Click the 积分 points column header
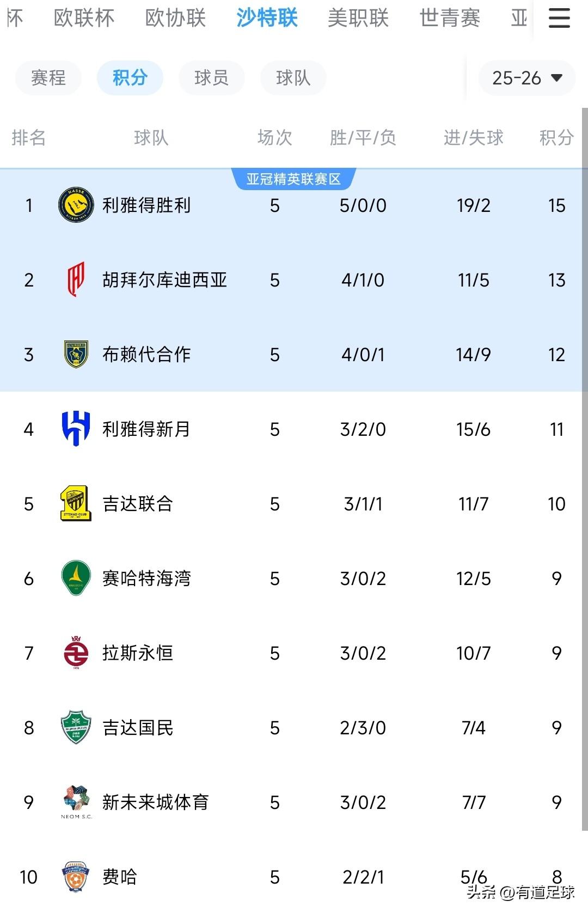588x913 pixels. (556, 138)
